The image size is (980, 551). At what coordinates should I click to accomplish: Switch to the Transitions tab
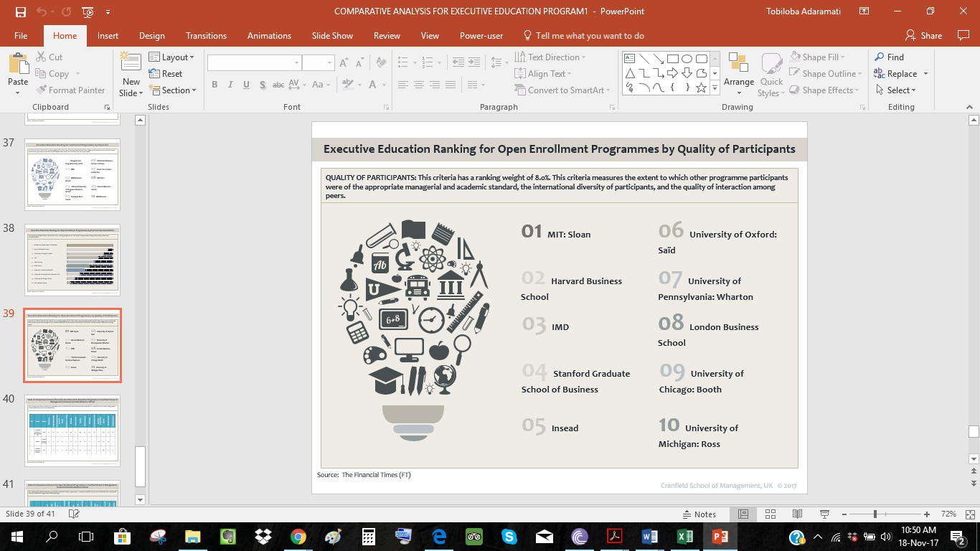(x=206, y=35)
